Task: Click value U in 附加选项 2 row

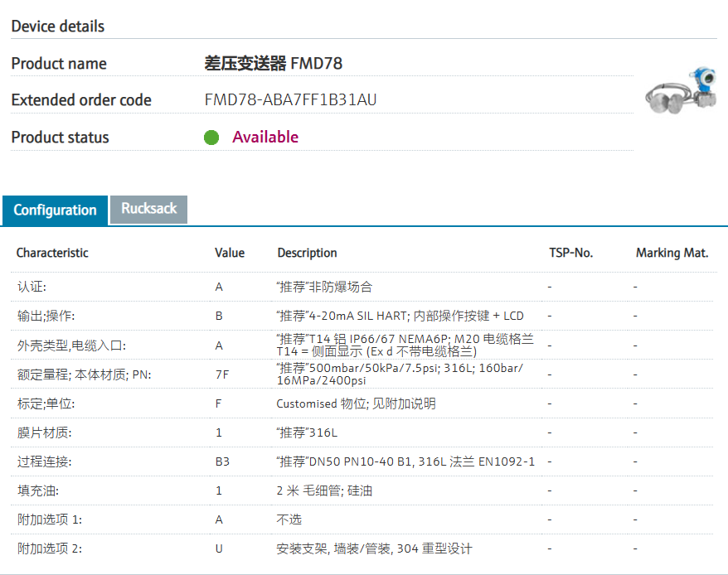Action: (219, 548)
